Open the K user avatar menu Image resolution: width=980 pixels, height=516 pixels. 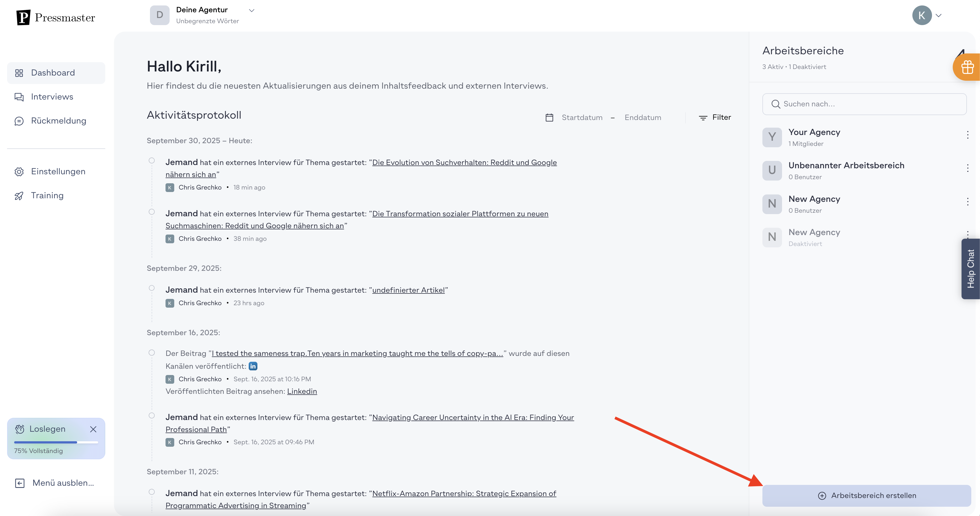[x=922, y=15]
